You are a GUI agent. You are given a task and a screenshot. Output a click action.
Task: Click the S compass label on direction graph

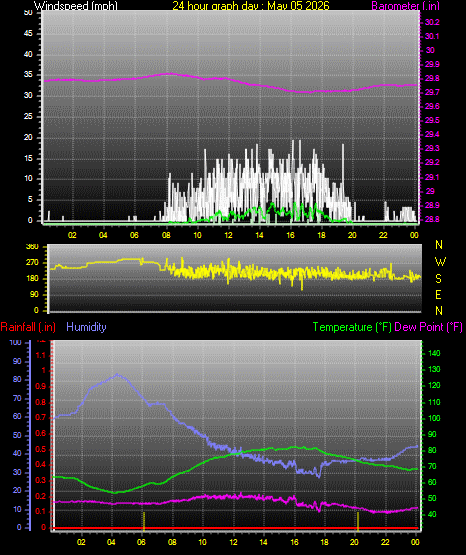[438, 279]
